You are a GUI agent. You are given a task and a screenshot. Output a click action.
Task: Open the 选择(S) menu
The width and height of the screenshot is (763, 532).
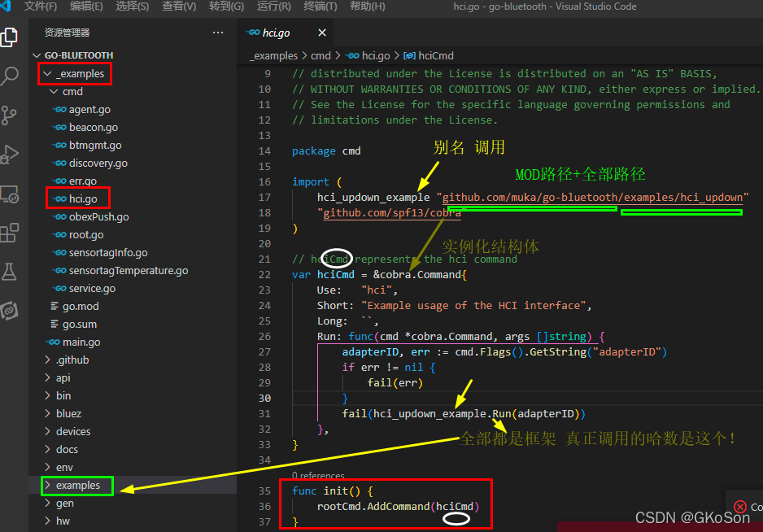(x=133, y=7)
